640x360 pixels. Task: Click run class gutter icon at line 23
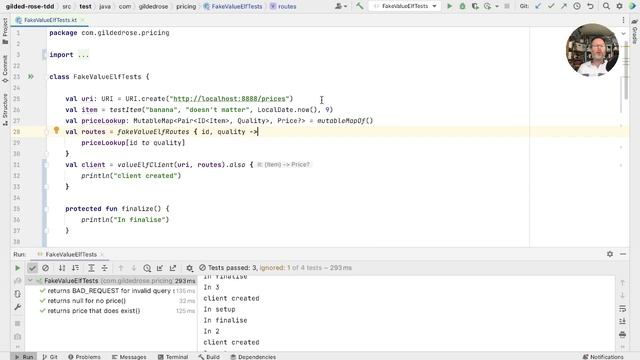31,76
